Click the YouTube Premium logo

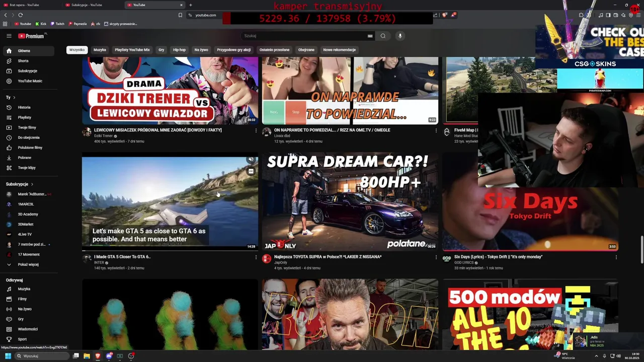click(x=31, y=36)
